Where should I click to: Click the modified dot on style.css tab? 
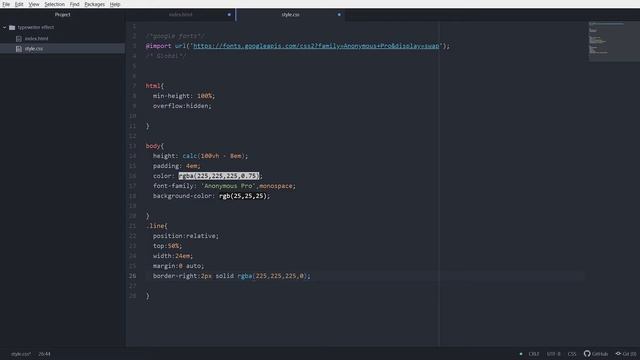pyautogui.click(x=339, y=15)
